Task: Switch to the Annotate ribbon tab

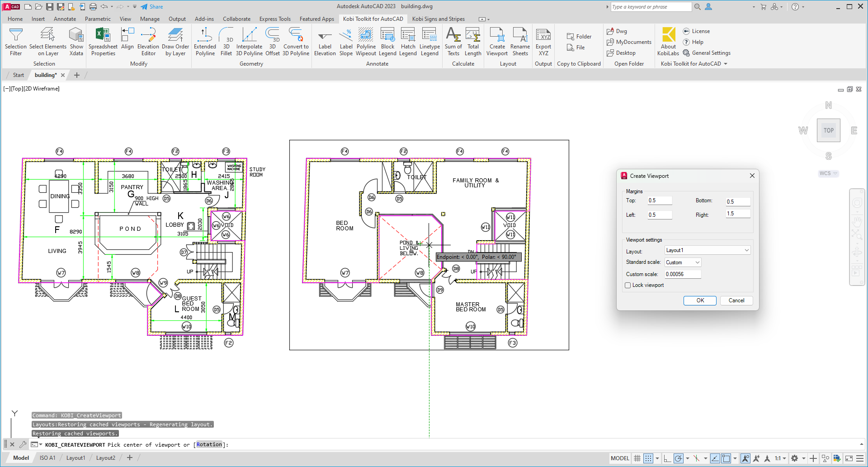Action: [x=65, y=19]
